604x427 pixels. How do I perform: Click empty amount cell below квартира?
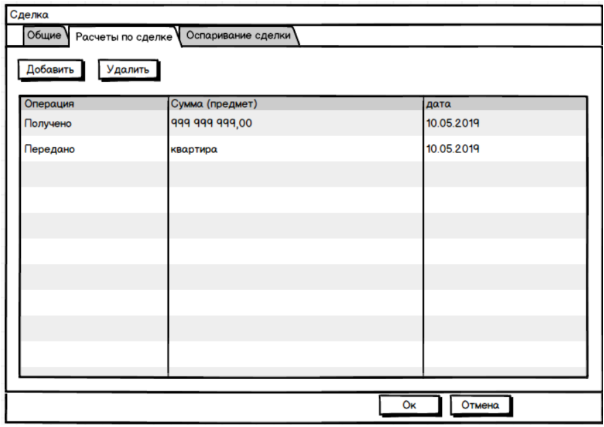click(x=295, y=174)
